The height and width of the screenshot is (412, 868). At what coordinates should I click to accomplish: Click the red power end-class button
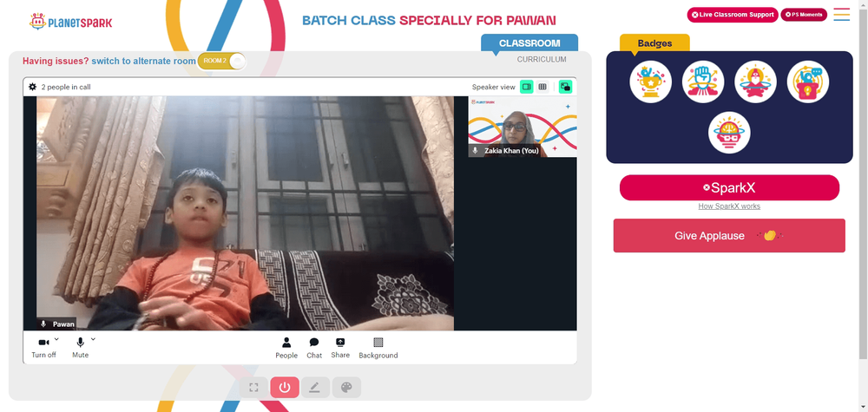[x=285, y=388]
